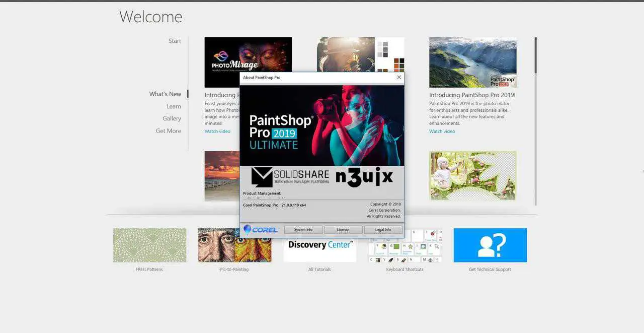Open the Learn section

pyautogui.click(x=174, y=106)
